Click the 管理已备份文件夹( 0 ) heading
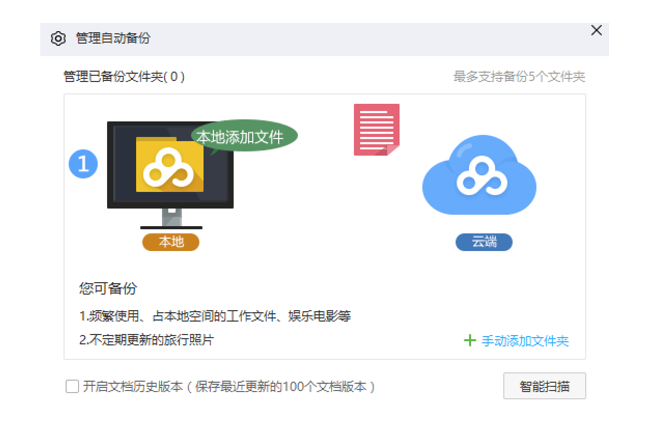 coord(124,77)
